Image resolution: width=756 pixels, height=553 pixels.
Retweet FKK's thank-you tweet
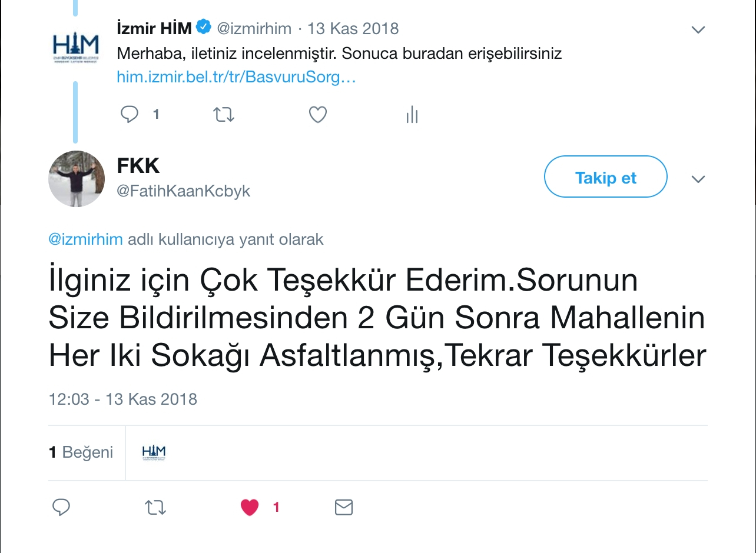click(x=155, y=507)
